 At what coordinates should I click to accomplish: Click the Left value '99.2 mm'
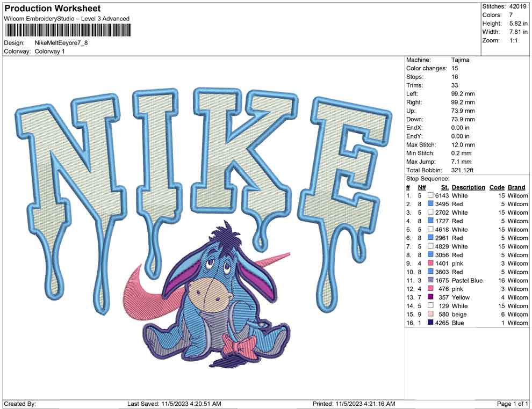click(463, 93)
